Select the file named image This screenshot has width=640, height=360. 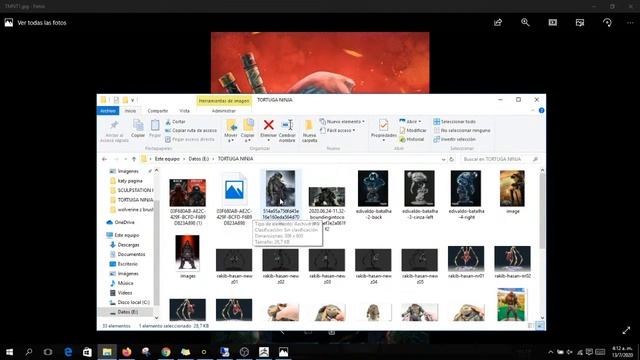pyautogui.click(x=513, y=193)
